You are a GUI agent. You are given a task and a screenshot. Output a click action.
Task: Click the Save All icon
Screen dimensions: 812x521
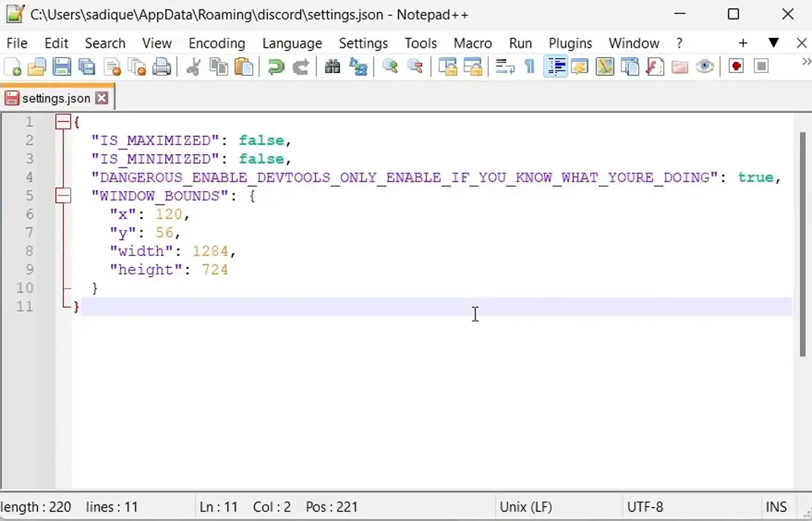pos(86,67)
